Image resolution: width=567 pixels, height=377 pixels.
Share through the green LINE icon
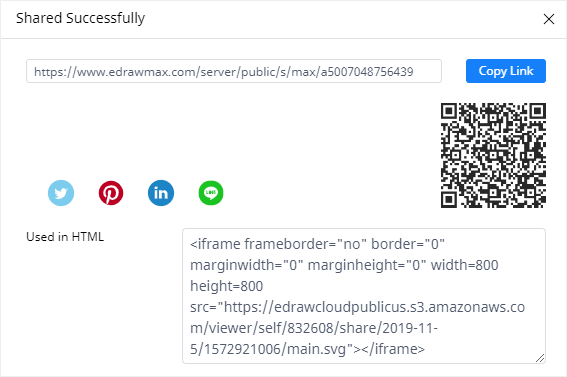point(211,193)
